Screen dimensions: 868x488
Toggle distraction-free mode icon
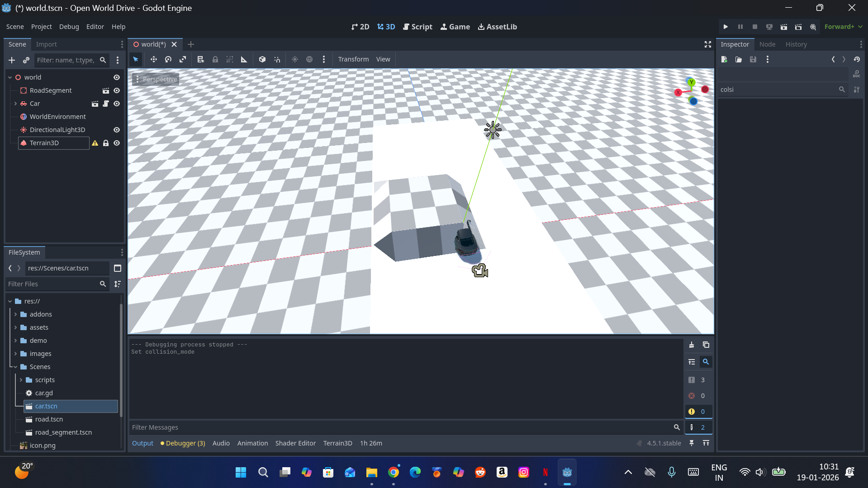tap(707, 44)
